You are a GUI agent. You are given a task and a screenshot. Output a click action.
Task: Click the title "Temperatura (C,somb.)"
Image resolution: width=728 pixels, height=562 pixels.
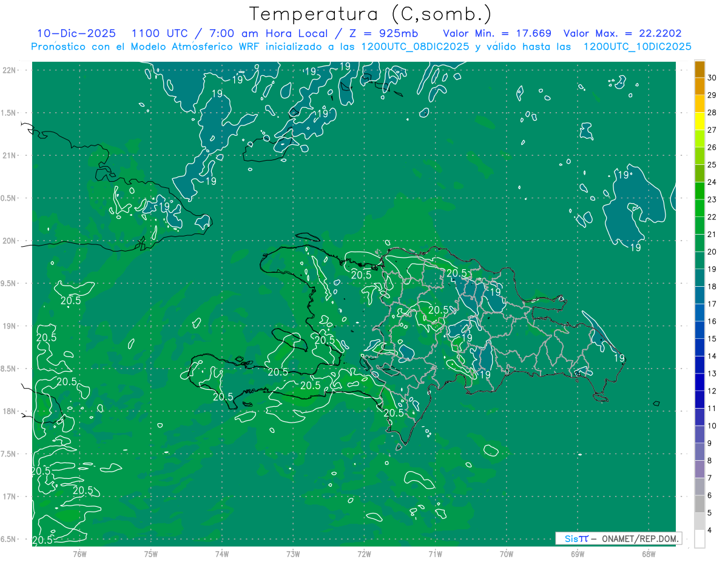371,14
